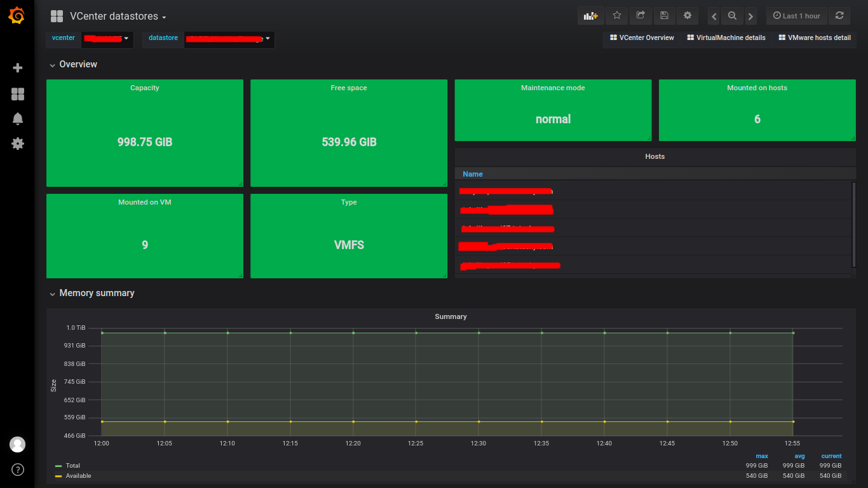868x488 pixels.
Task: Click the Mounted on hosts panel title
Action: click(x=757, y=88)
